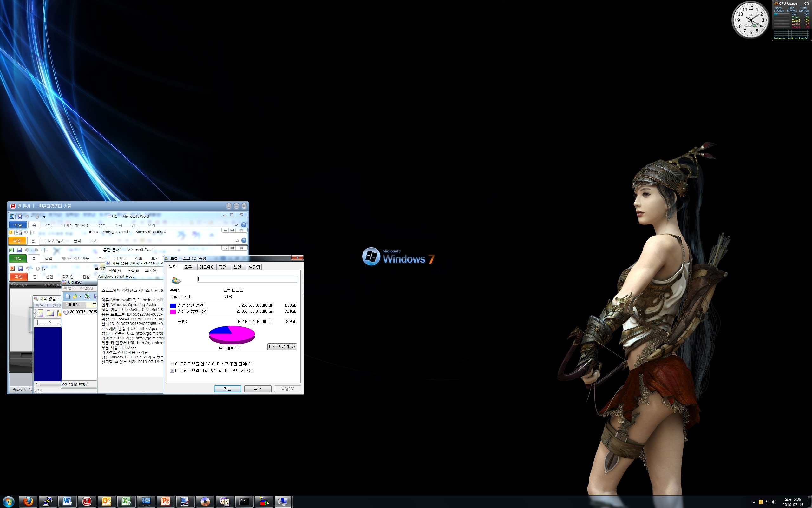Open Outlook's 보내기/받기 ribbon tab
Screen dimensions: 812x508
point(54,241)
